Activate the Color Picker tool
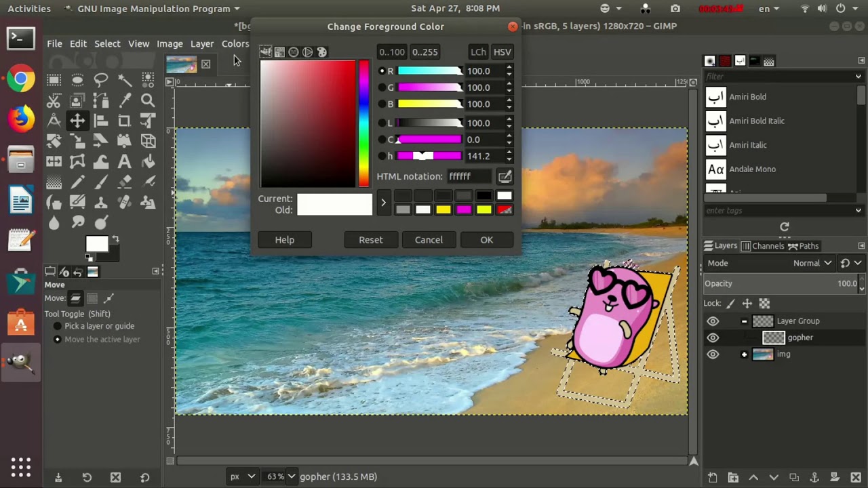Screen dimensions: 868x488 127,100
